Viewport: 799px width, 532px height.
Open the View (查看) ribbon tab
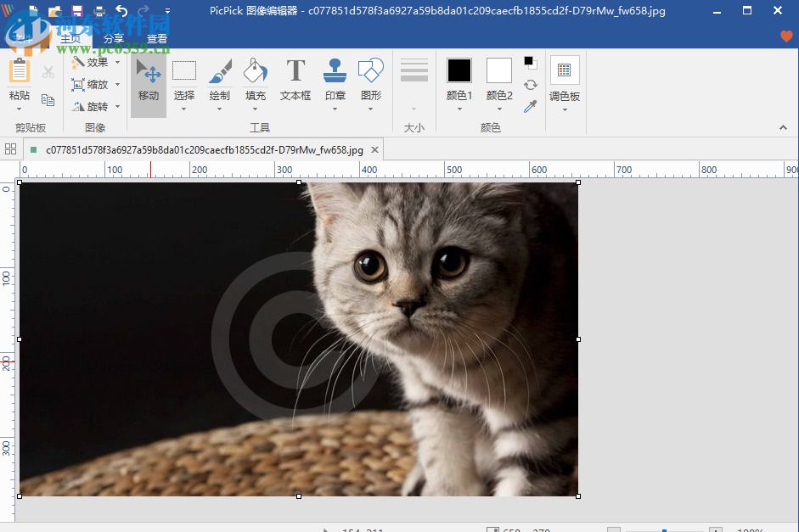157,39
